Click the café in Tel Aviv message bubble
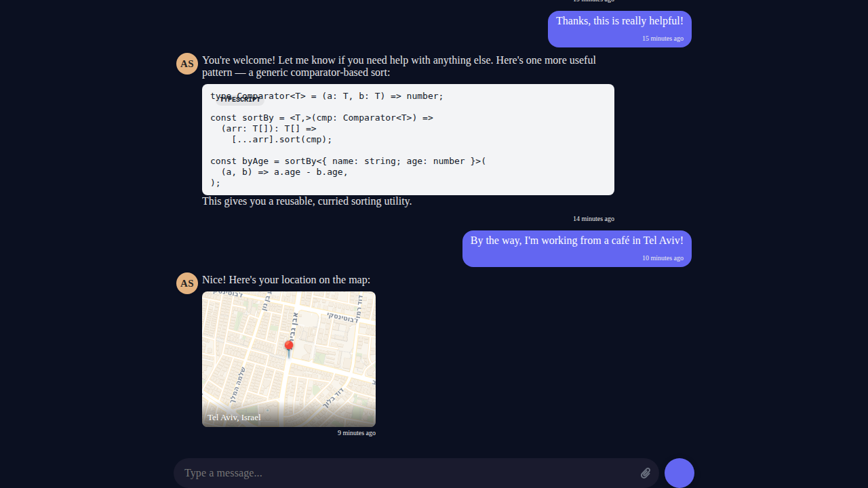 pyautogui.click(x=576, y=240)
